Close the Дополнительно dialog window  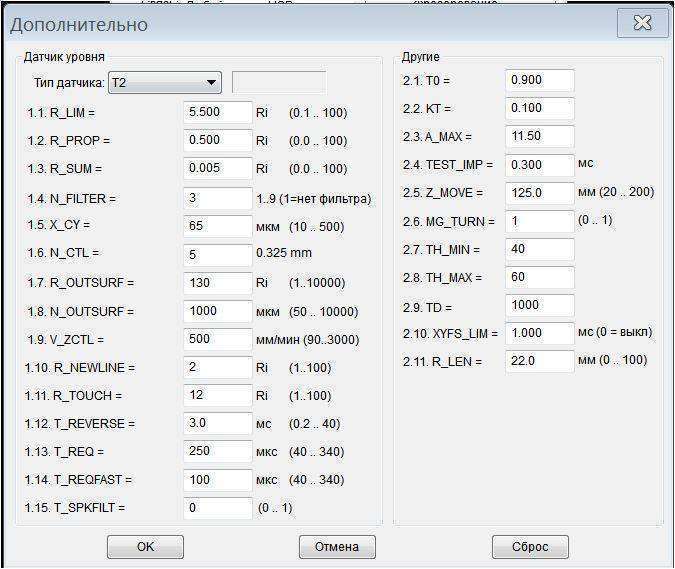click(x=642, y=24)
